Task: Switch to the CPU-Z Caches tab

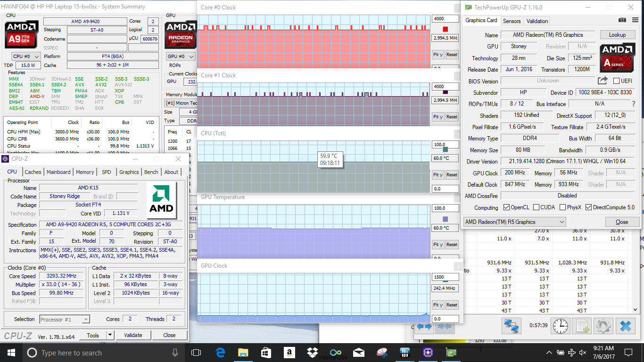Action: [33, 172]
